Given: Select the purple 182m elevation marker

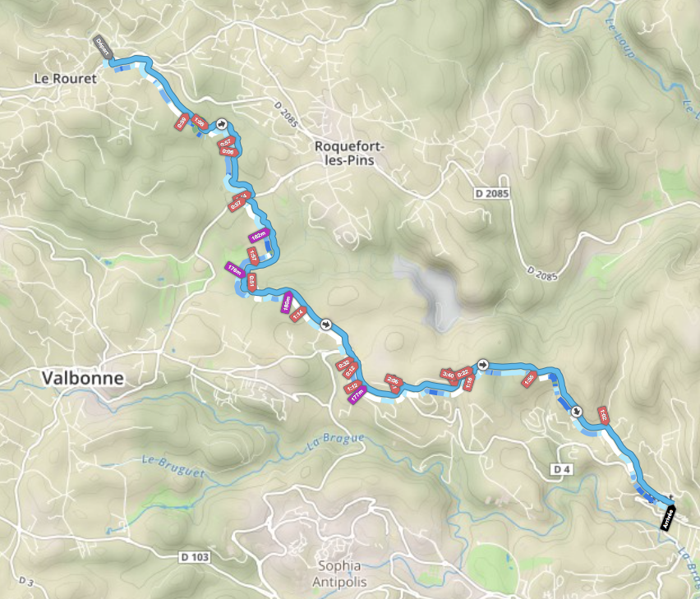Looking at the screenshot, I should pyautogui.click(x=260, y=235).
